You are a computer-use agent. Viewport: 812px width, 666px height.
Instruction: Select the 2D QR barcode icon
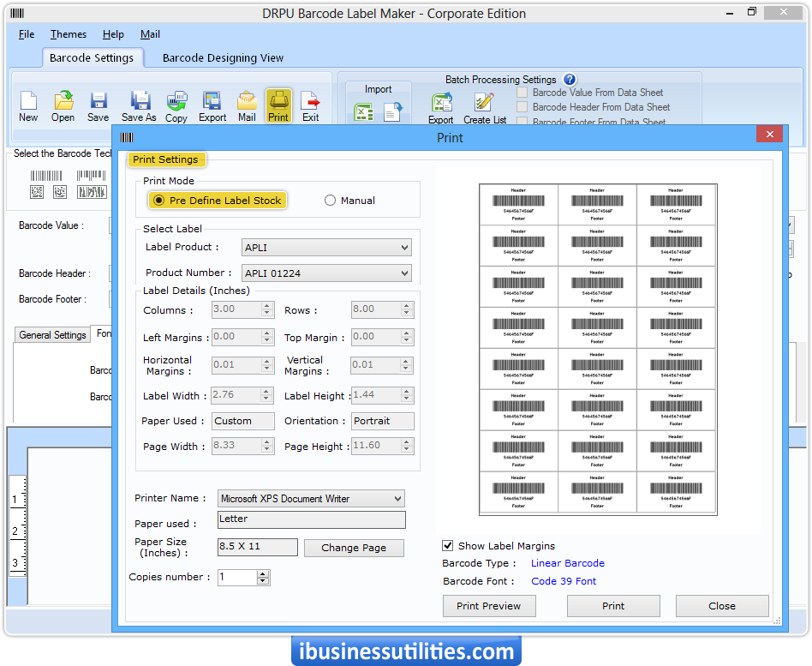(x=37, y=192)
